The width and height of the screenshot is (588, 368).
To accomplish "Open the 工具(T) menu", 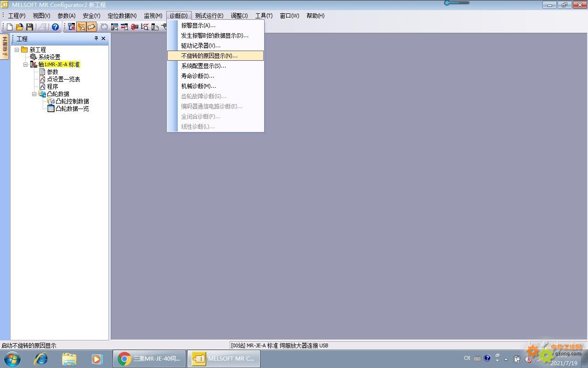I will [264, 16].
